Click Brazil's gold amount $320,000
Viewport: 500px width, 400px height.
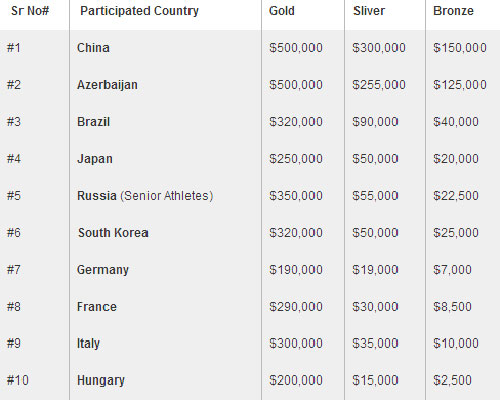tap(296, 122)
